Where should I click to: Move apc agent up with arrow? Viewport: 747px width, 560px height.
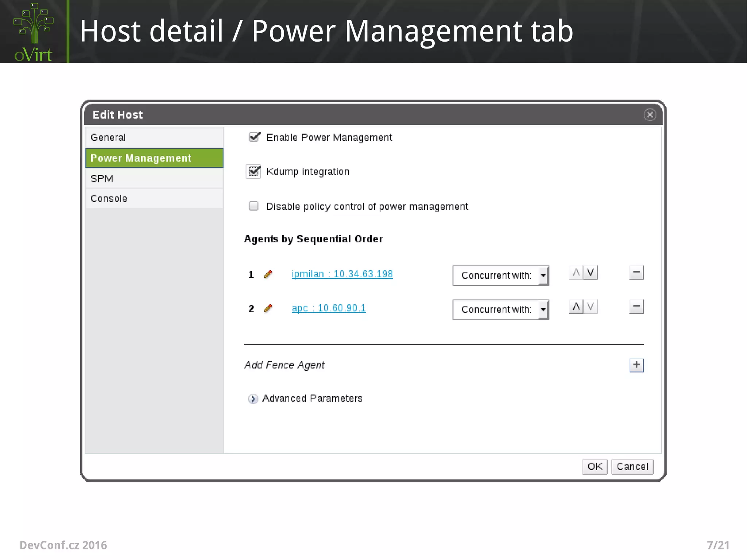(576, 306)
